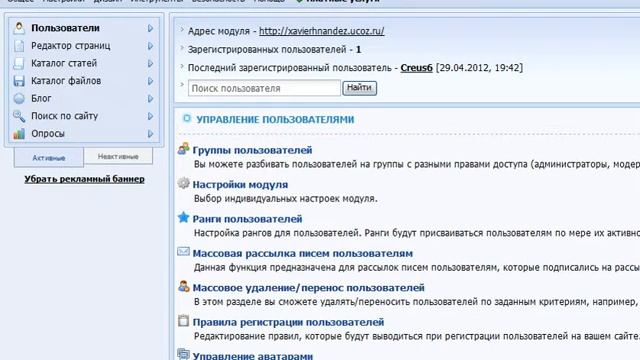Click the Поиск по сайту magnifier icon
The width and height of the screenshot is (640, 360).
[19, 116]
